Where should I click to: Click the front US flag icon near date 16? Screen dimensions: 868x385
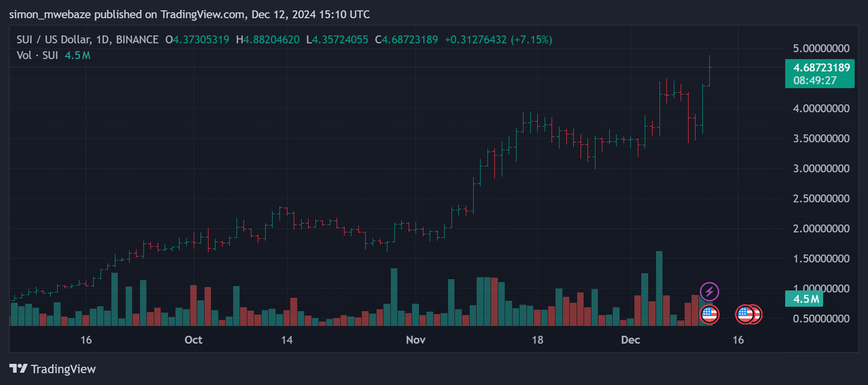744,314
